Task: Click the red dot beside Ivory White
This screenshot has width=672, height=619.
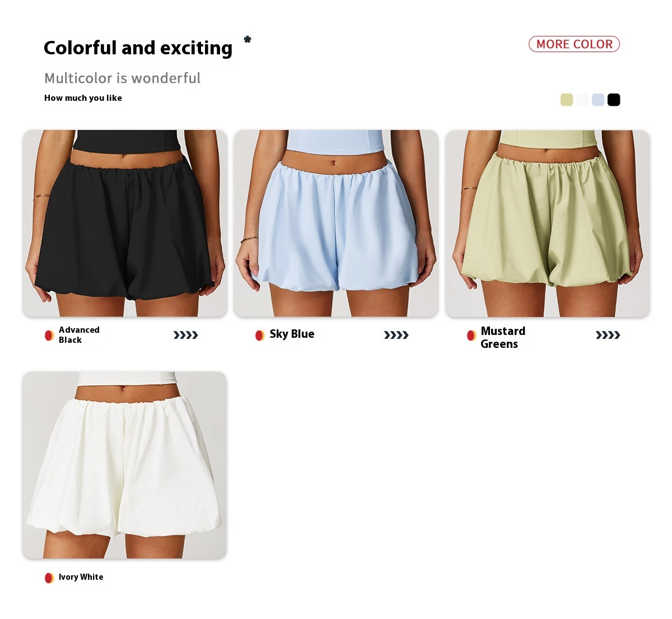Action: (49, 578)
